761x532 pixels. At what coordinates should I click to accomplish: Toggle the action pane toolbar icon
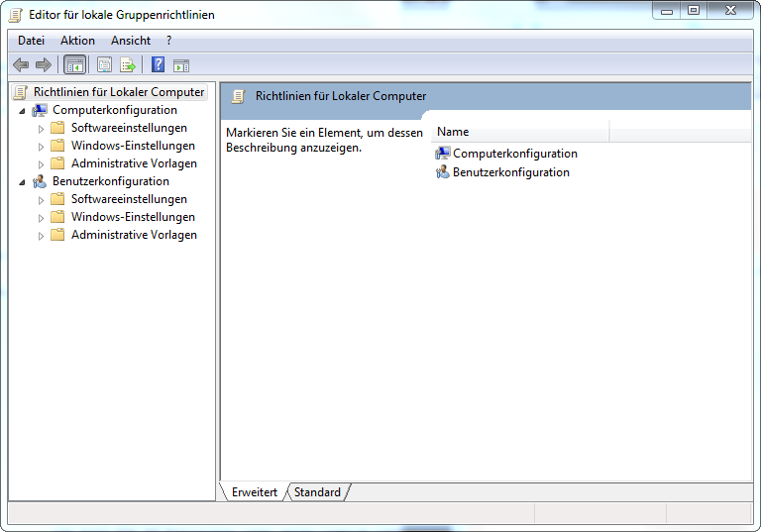[x=181, y=65]
